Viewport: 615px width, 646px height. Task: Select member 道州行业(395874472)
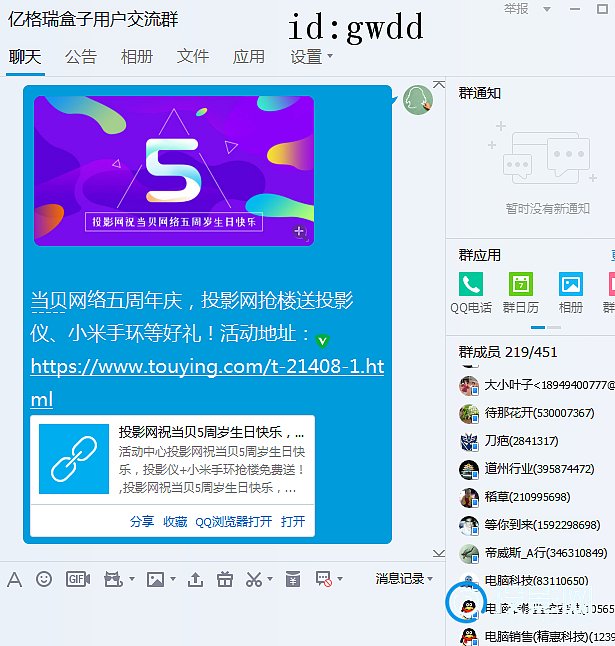pos(536,470)
